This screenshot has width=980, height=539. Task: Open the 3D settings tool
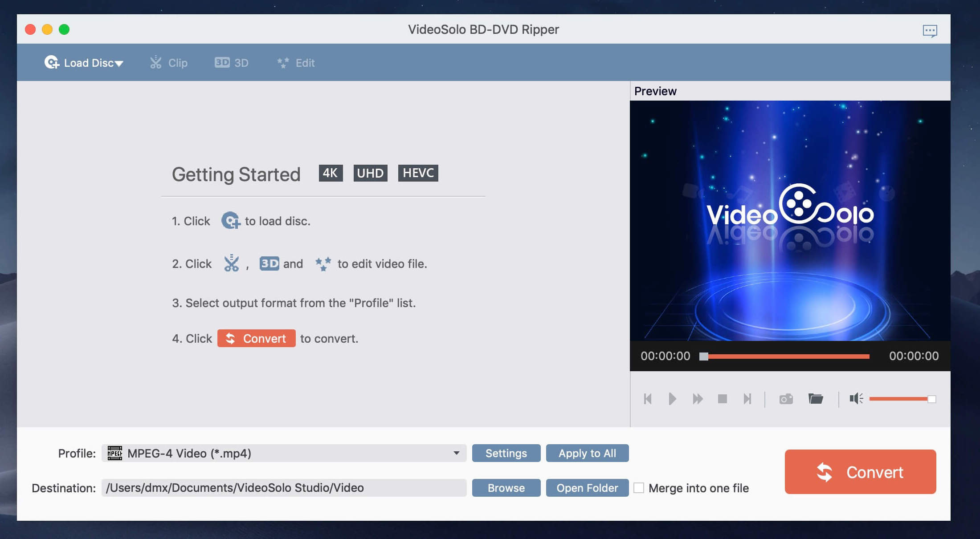231,63
